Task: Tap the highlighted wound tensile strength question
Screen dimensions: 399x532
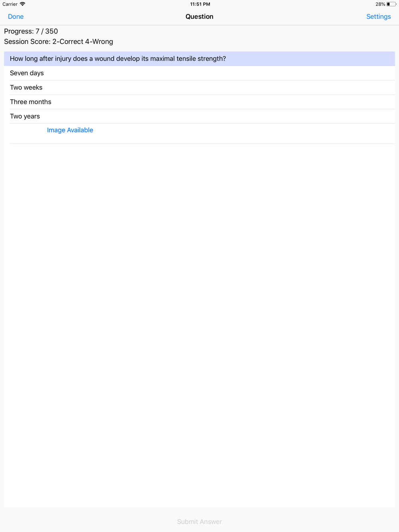Action: click(199, 59)
